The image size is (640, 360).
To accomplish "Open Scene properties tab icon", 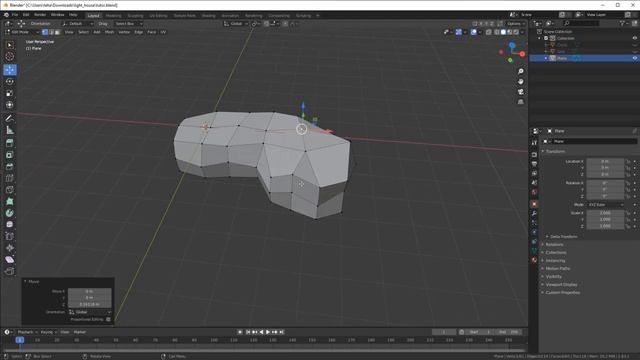I will click(x=534, y=182).
